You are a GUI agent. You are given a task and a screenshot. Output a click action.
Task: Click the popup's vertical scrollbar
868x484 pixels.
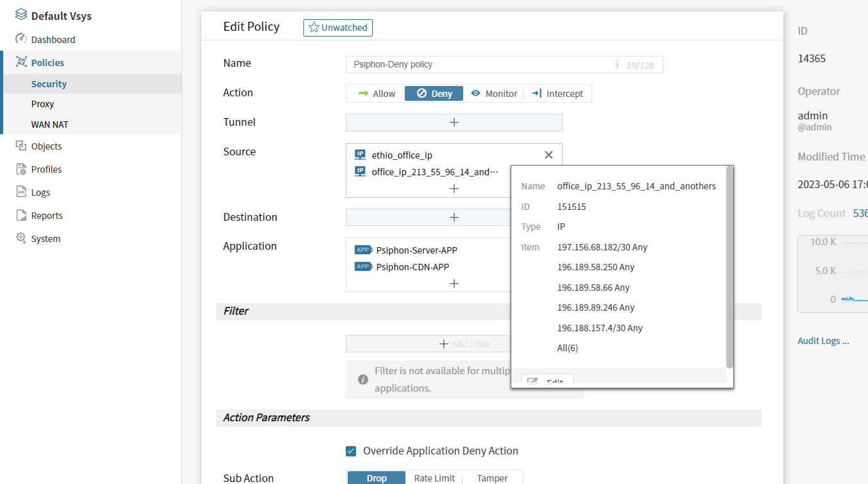coord(729,266)
